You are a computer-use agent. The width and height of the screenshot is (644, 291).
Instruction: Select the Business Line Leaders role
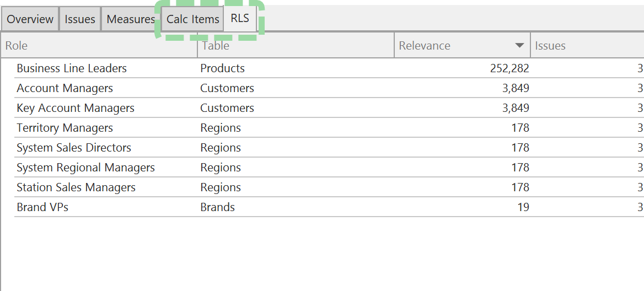[72, 68]
